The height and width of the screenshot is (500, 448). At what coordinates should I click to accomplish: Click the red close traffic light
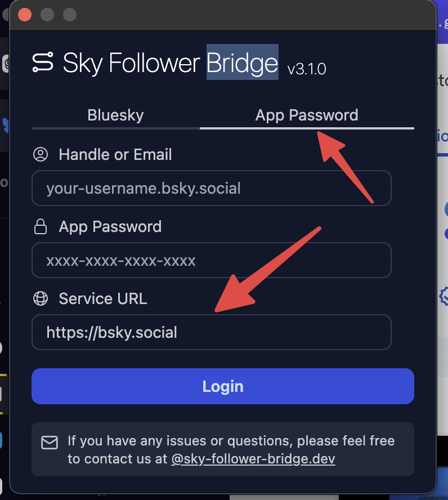coord(25,15)
